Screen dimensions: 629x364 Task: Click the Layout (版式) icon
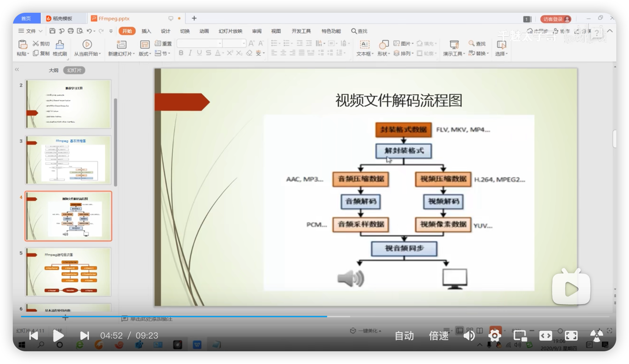pos(144,44)
